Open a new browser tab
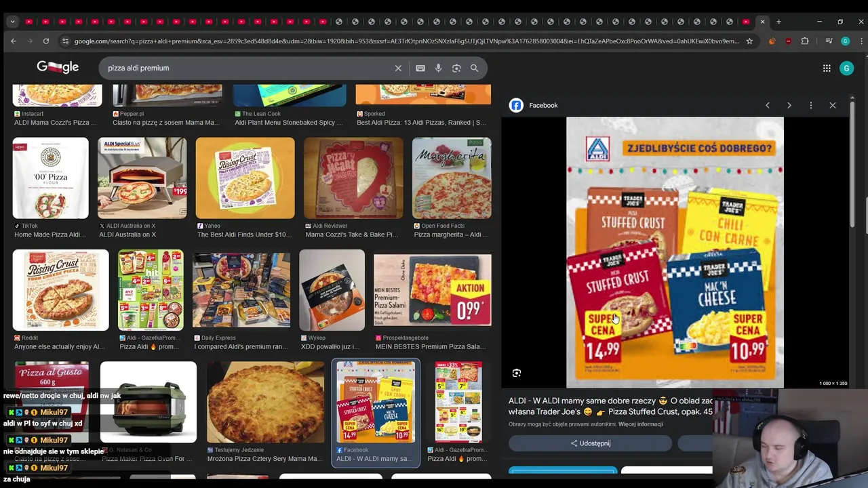This screenshot has width=868, height=488. [x=778, y=22]
